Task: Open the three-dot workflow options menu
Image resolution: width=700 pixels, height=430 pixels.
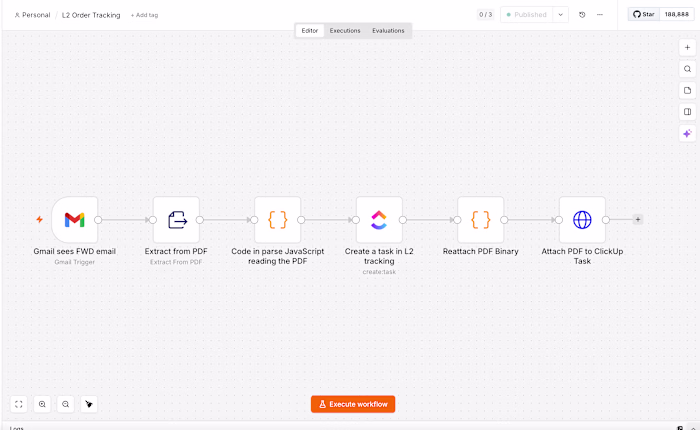Action: [600, 15]
